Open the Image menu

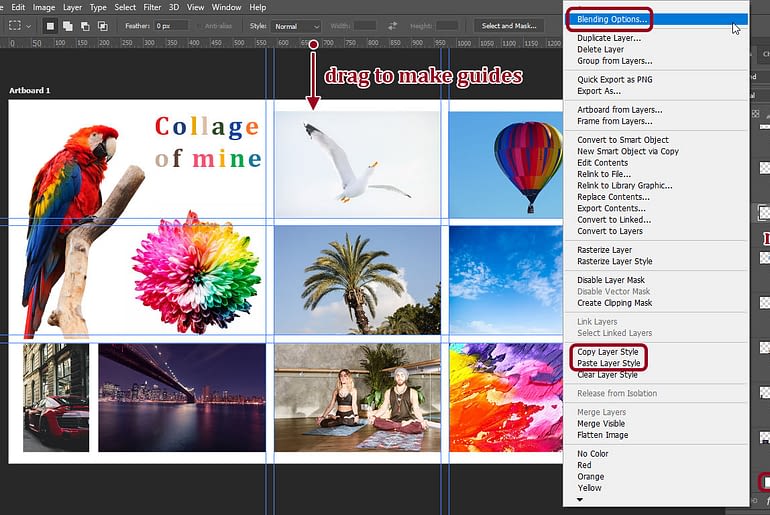coord(44,7)
